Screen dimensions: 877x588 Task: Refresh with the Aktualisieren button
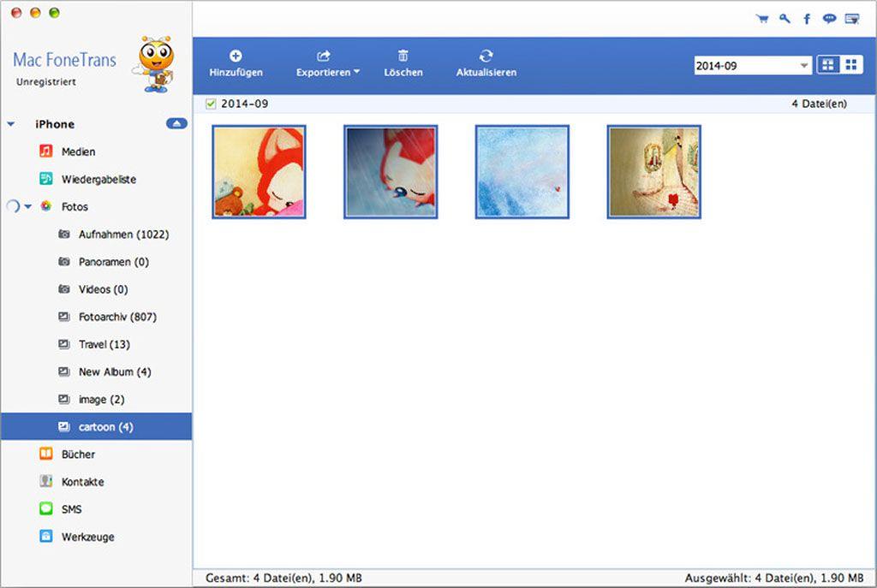pos(486,63)
